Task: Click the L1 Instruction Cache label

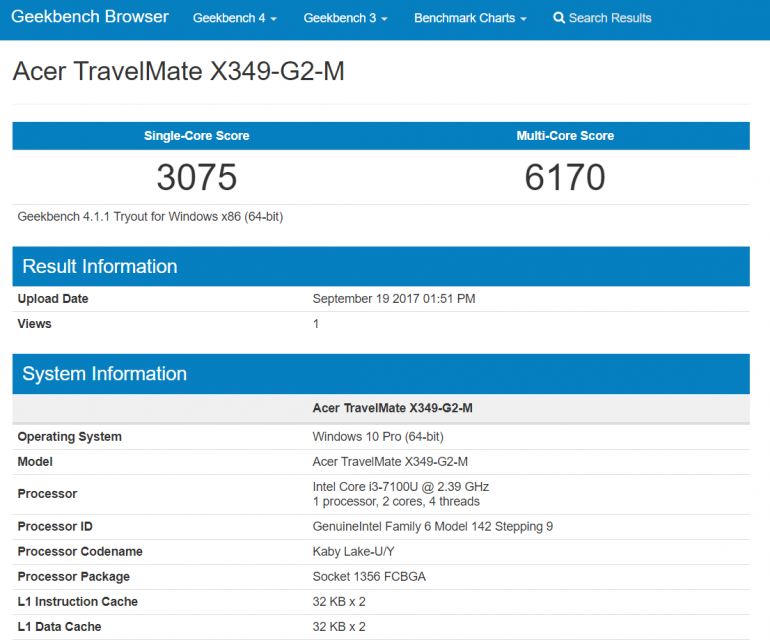Action: coord(78,602)
